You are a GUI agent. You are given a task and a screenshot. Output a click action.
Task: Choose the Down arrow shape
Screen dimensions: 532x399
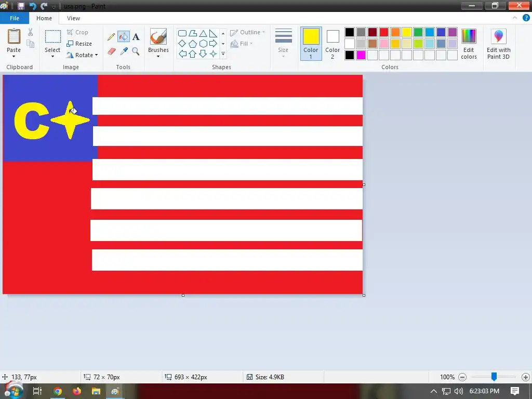[203, 54]
